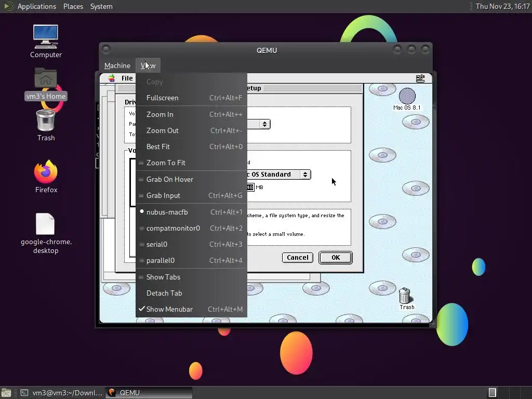Open the Applications menu in top panel
532x399 pixels.
37,6
